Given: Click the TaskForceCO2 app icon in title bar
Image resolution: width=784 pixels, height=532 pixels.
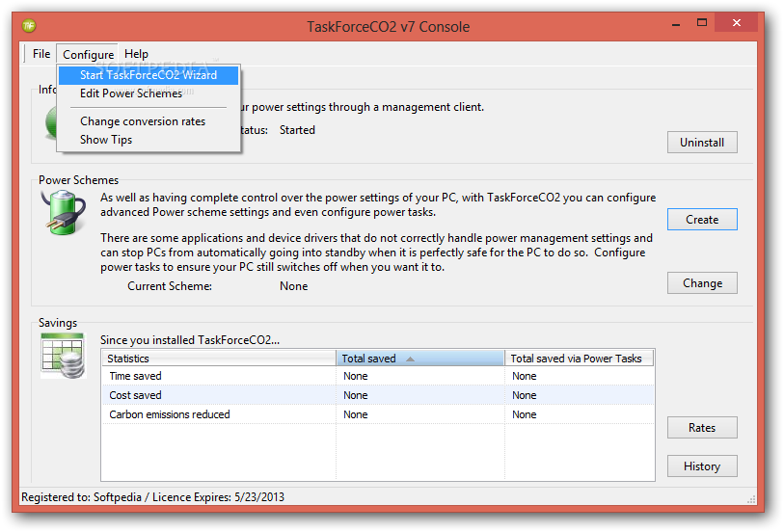Looking at the screenshot, I should pyautogui.click(x=29, y=25).
